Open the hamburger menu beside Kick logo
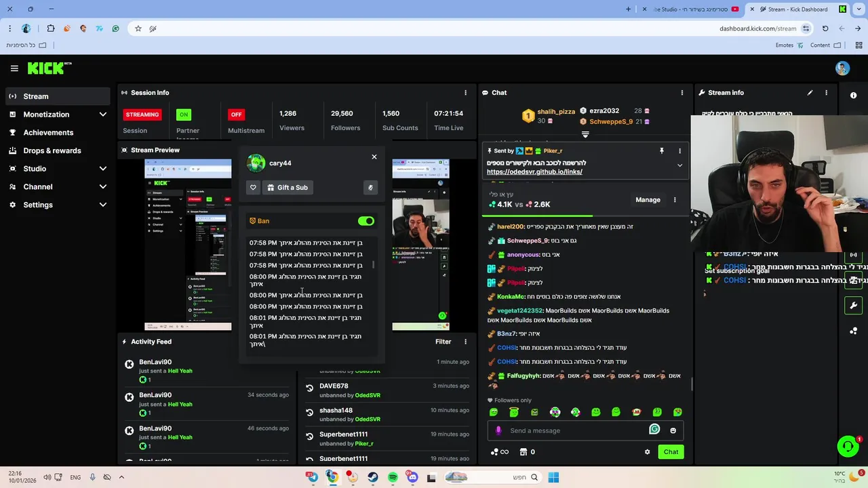The width and height of the screenshot is (868, 488). click(14, 68)
